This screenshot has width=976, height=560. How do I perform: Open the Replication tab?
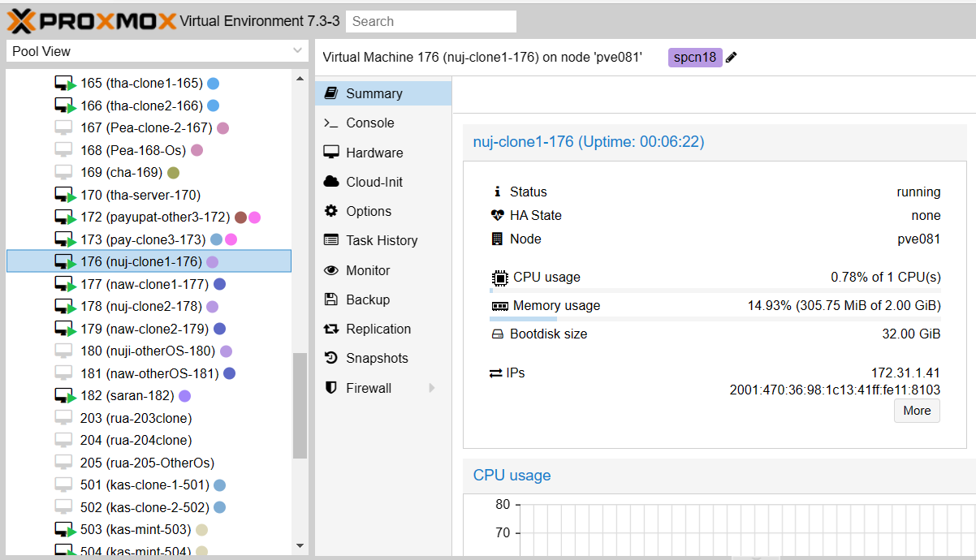click(383, 329)
